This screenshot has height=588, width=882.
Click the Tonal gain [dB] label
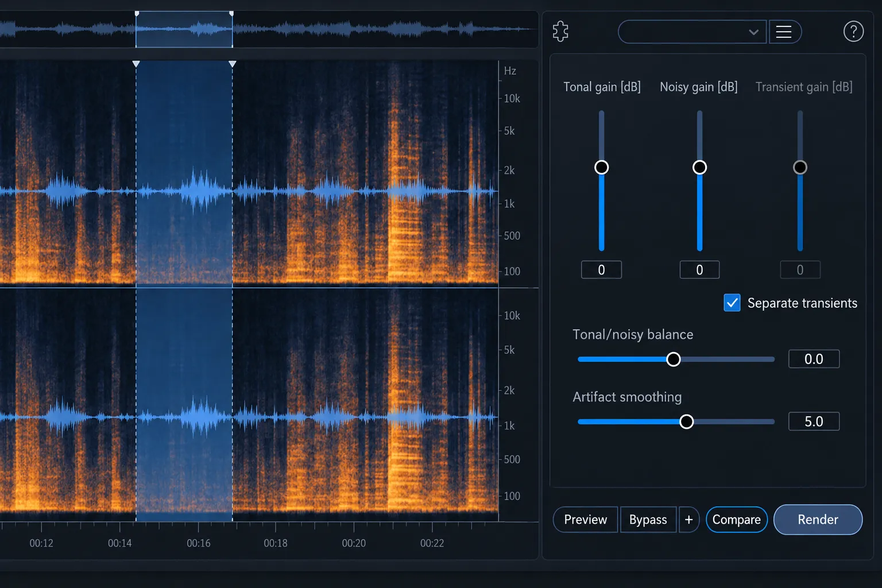click(602, 87)
